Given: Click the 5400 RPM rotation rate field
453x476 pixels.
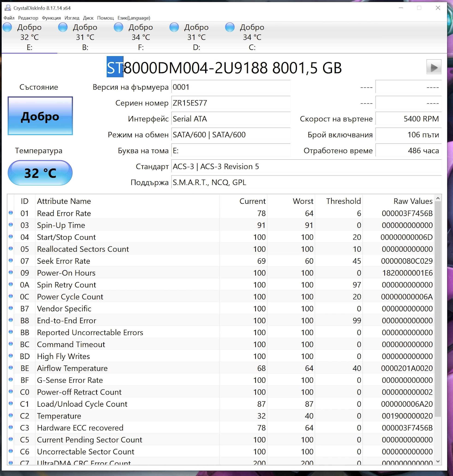Looking at the screenshot, I should [408, 119].
